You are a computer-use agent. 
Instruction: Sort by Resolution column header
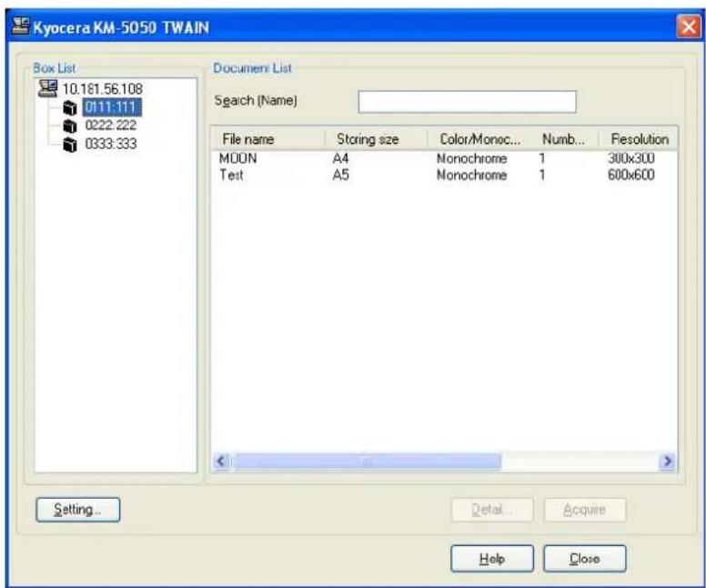(x=638, y=138)
